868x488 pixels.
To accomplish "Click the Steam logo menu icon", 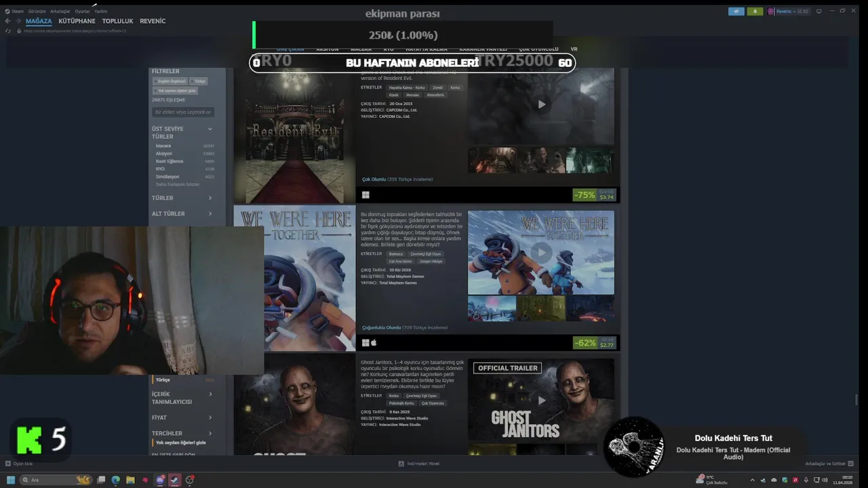I will (x=7, y=12).
